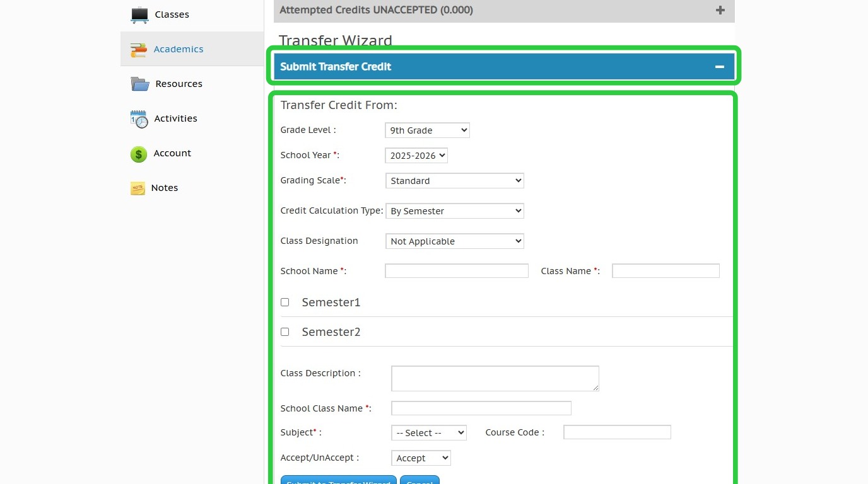Select Academics menu item
This screenshot has height=484, width=868.
click(x=179, y=49)
